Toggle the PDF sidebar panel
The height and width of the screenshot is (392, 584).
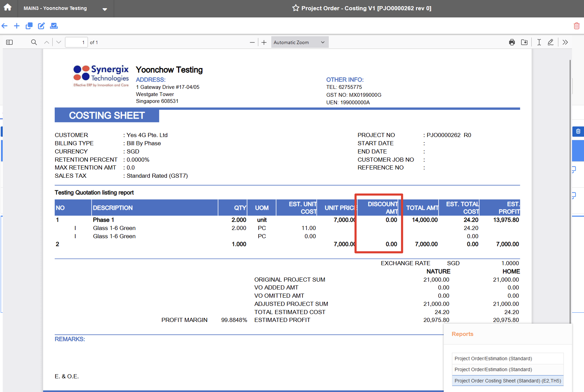tap(10, 42)
